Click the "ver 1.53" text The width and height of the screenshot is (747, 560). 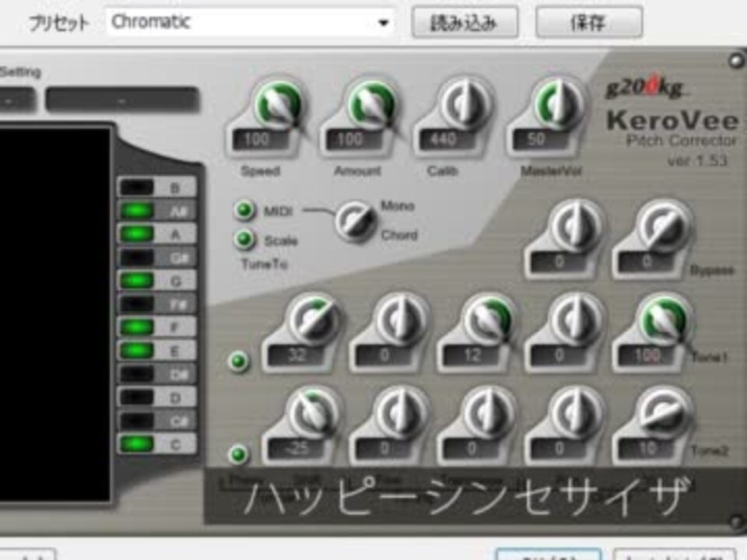pos(697,160)
